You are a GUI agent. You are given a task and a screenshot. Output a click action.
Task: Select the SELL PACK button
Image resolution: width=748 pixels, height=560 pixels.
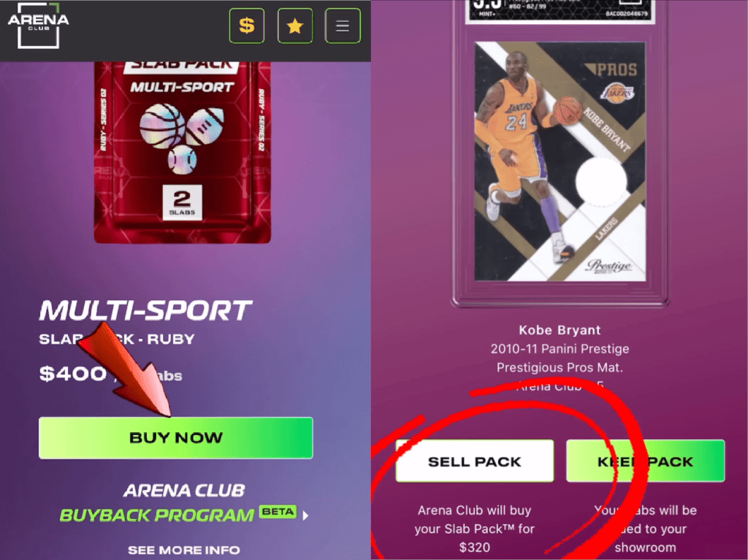pos(475,461)
